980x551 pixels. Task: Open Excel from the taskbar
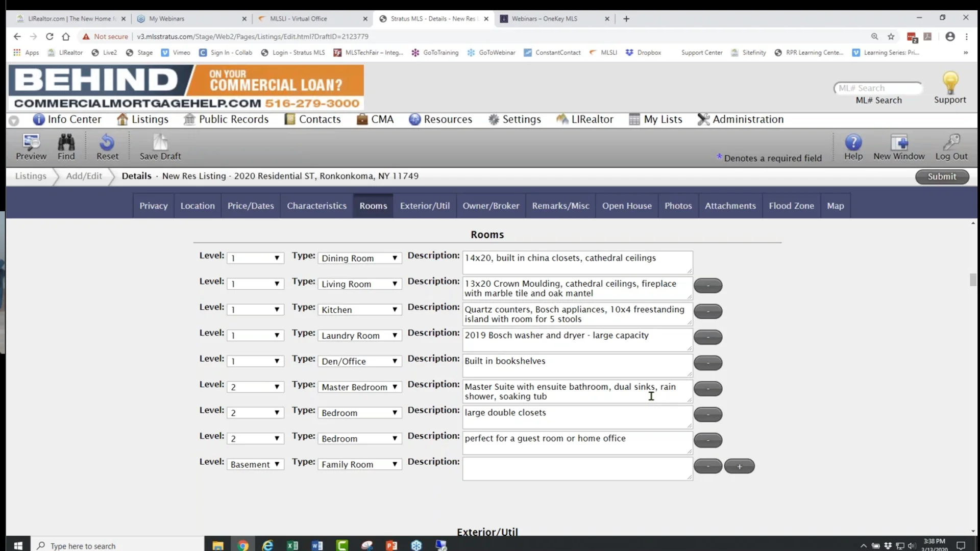coord(292,545)
